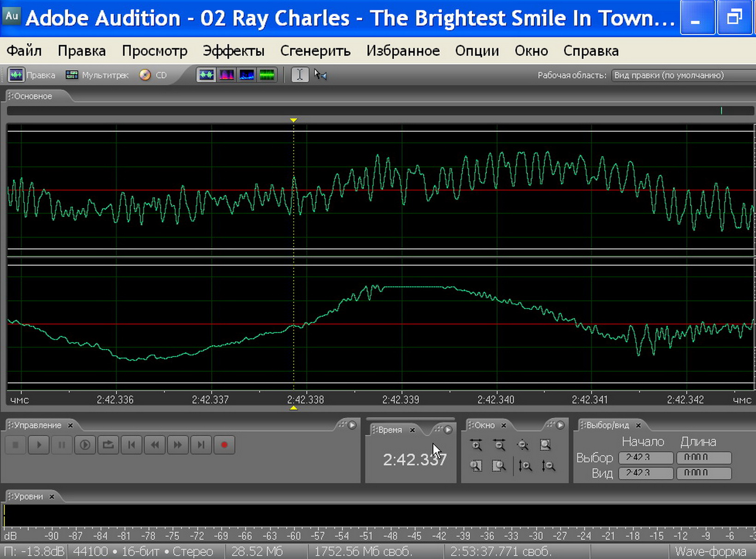The image size is (756, 559).
Task: Choose the time selection I-beam tool
Action: click(x=300, y=75)
